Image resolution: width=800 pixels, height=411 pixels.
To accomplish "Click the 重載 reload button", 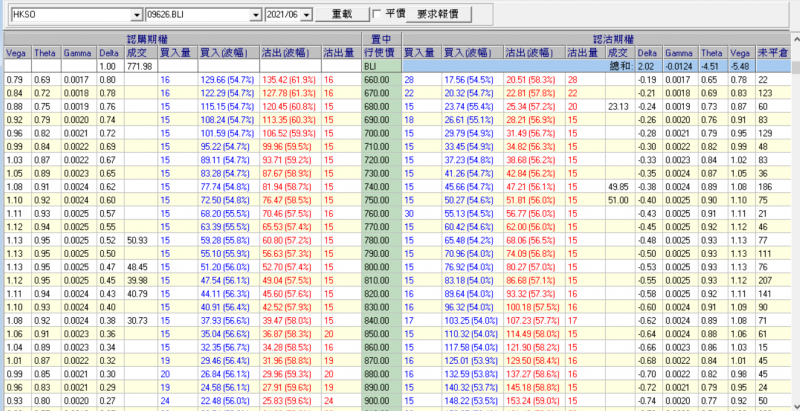I will pyautogui.click(x=341, y=15).
